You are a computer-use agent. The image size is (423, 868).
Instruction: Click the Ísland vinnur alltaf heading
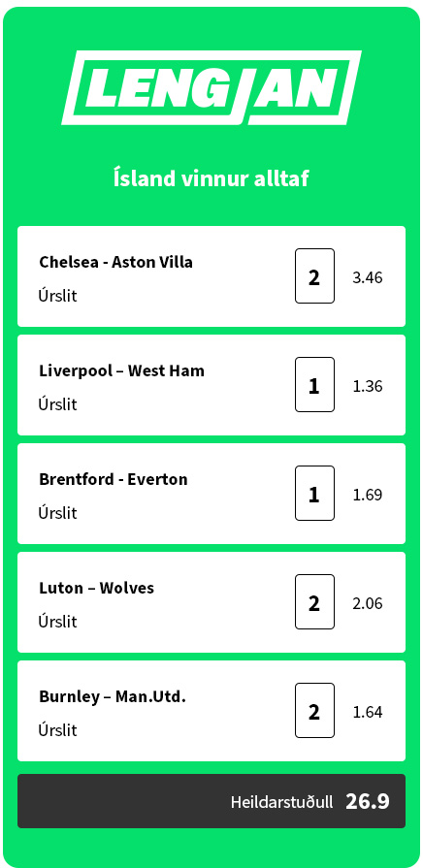211,178
